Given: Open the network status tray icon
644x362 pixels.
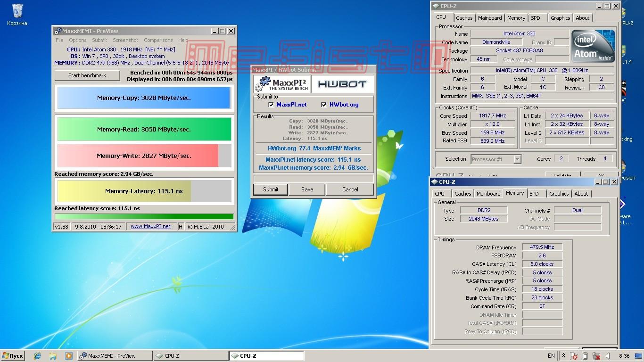Looking at the screenshot, I should tap(596, 356).
